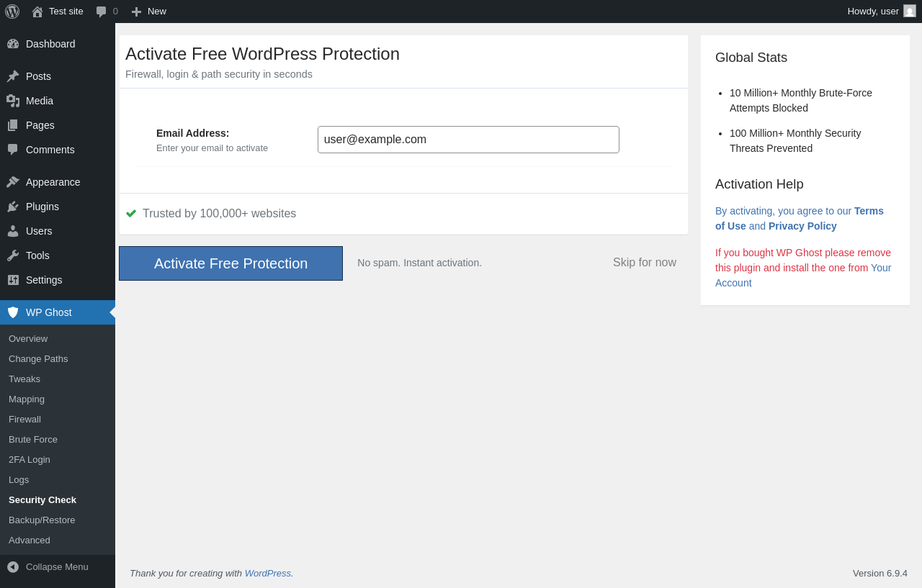
Task: Open the comments bubble icon in the admin bar
Action: coord(102,12)
